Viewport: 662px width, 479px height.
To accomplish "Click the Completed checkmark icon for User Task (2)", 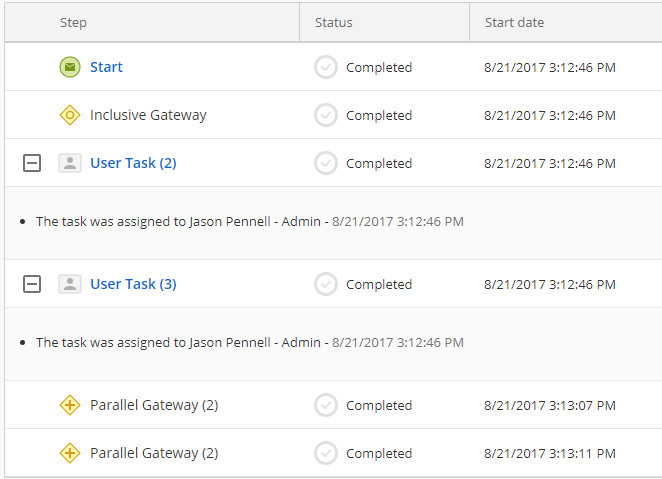I will tap(326, 163).
